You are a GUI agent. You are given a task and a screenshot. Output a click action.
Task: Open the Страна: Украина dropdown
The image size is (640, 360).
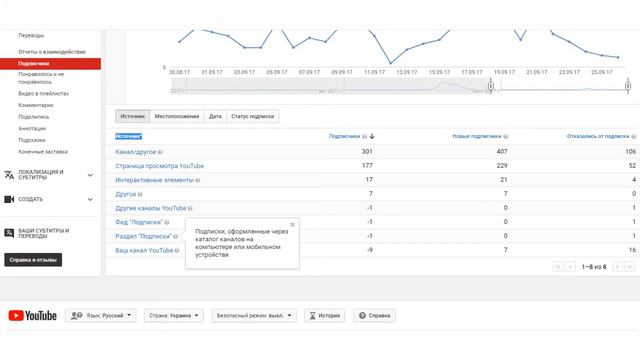pos(173,316)
